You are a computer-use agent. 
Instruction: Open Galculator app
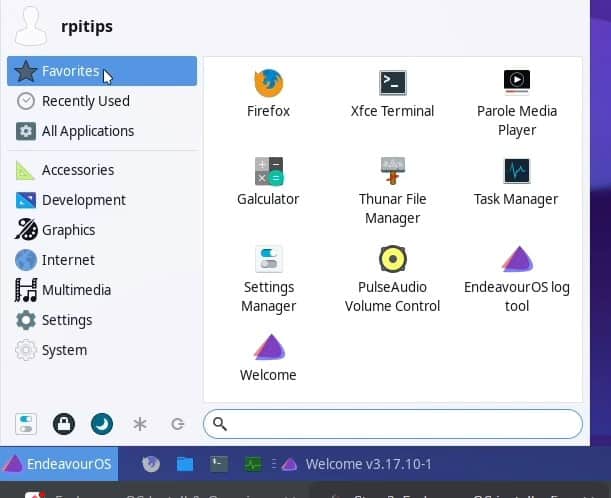[x=268, y=182]
